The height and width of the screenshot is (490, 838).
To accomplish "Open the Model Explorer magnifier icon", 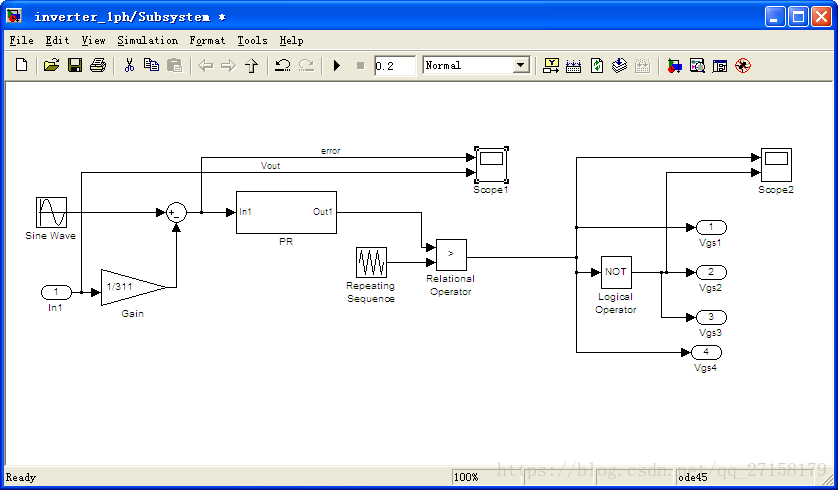I will [x=697, y=66].
